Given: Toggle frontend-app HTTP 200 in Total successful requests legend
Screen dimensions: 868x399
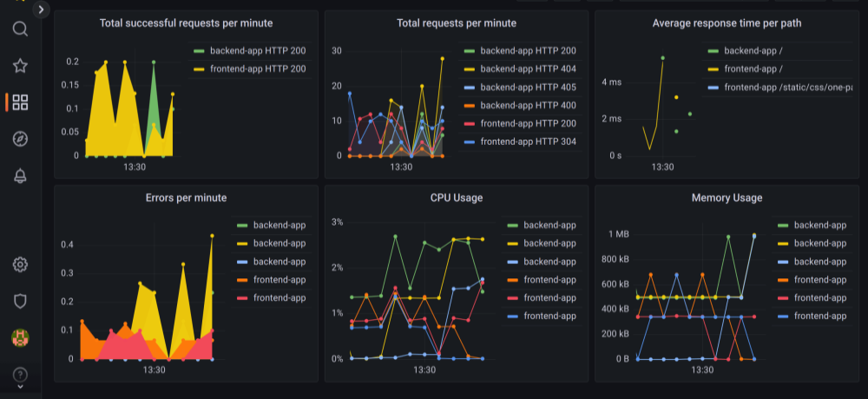Looking at the screenshot, I should point(258,69).
